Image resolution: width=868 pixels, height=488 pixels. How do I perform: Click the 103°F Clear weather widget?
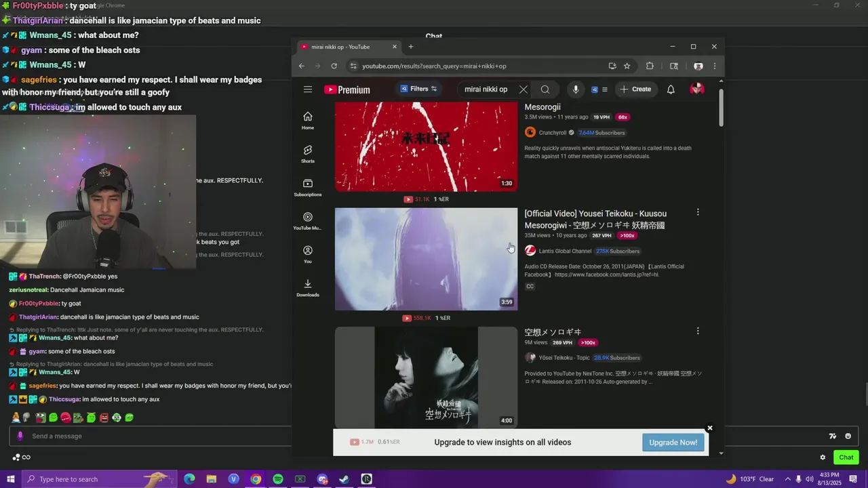tap(749, 479)
